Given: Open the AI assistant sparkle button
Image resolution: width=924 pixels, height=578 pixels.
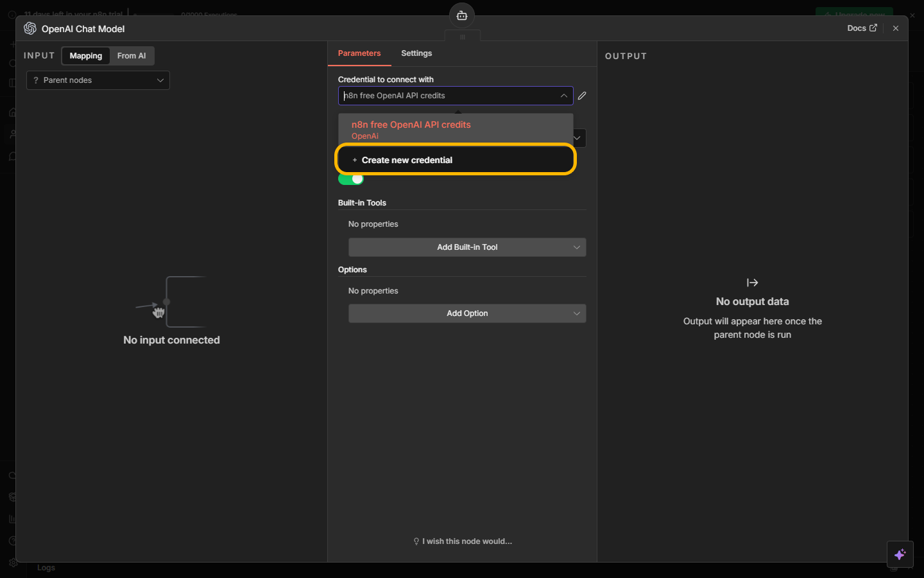Looking at the screenshot, I should pos(900,554).
